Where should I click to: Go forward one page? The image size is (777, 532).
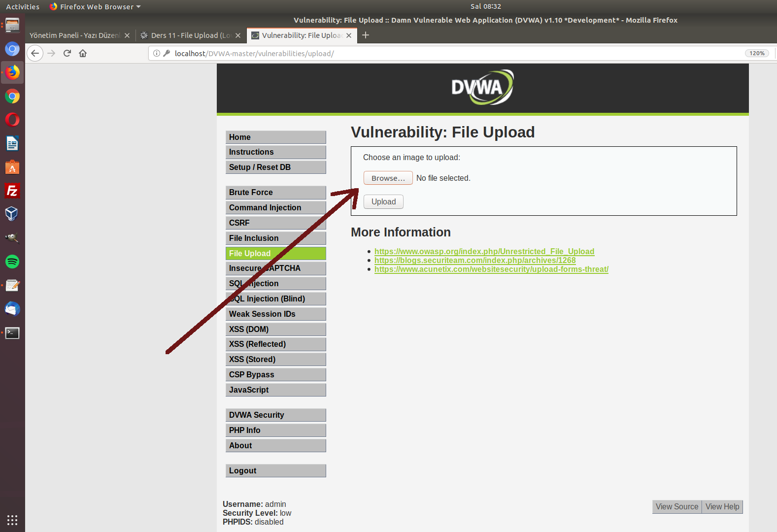pos(51,53)
